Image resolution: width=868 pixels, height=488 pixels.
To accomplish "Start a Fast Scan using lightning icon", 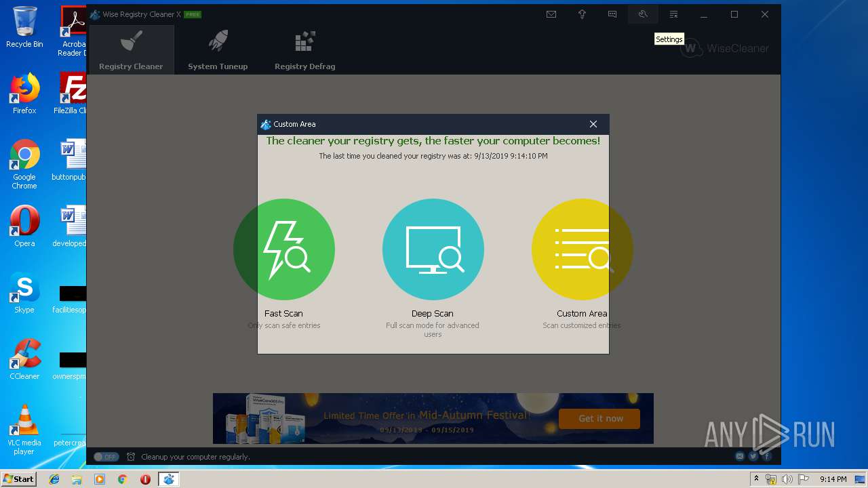I will [x=284, y=249].
